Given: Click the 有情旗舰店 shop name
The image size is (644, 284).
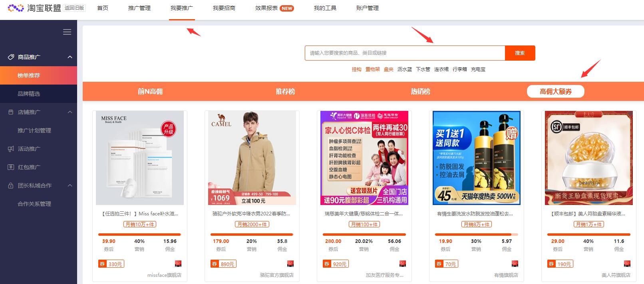Looking at the screenshot, I should tap(506, 275).
